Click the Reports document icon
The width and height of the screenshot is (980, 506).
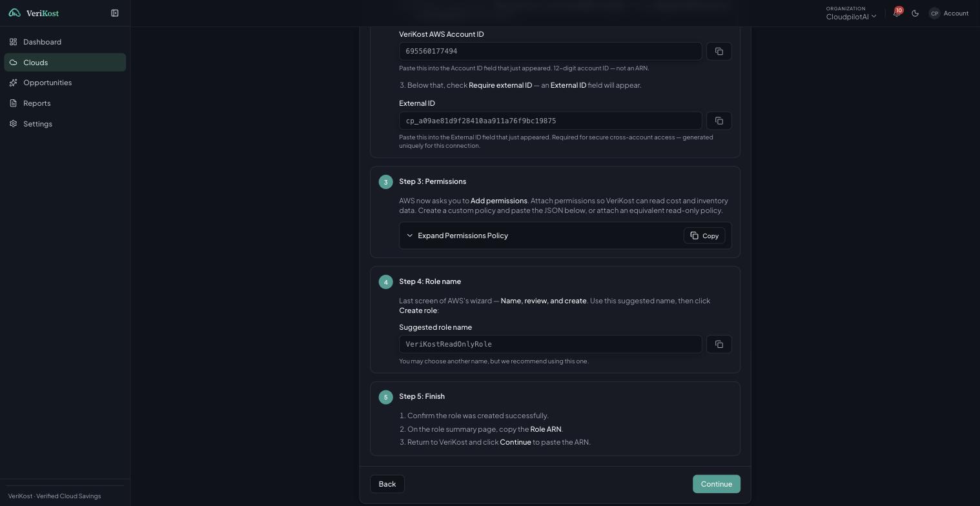14,103
